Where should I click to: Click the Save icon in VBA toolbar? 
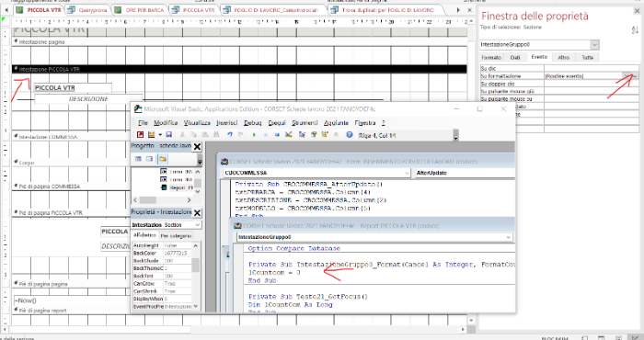[x=168, y=134]
